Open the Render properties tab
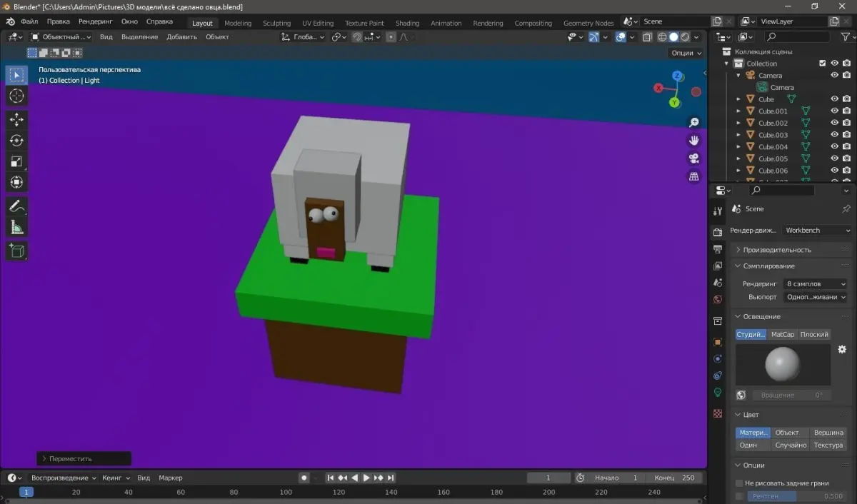This screenshot has height=504, width=857. (x=718, y=232)
